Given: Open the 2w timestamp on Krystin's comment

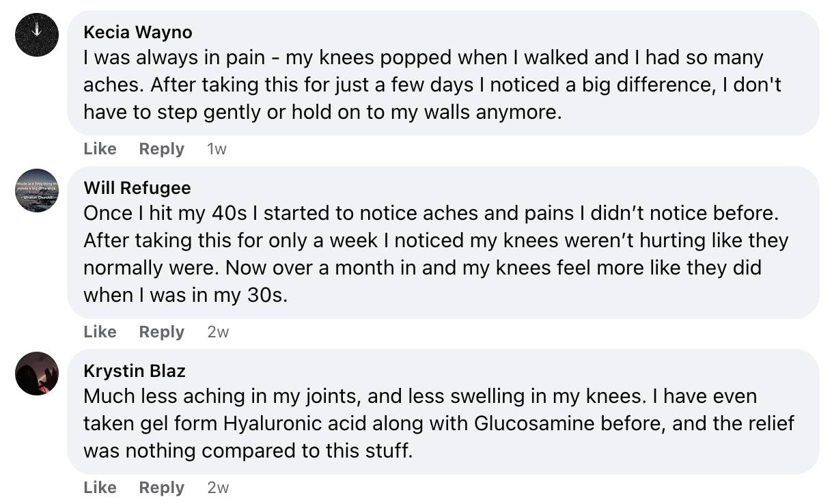Looking at the screenshot, I should (218, 488).
